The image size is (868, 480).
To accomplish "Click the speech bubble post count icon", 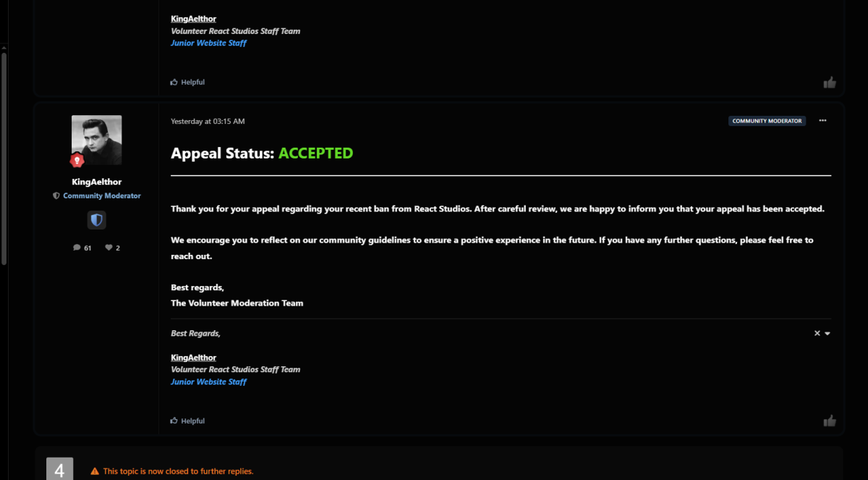I will click(x=77, y=248).
